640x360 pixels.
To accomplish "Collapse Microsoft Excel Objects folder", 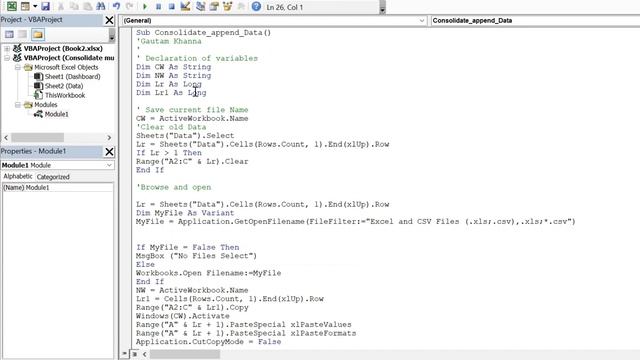I will (x=18, y=67).
